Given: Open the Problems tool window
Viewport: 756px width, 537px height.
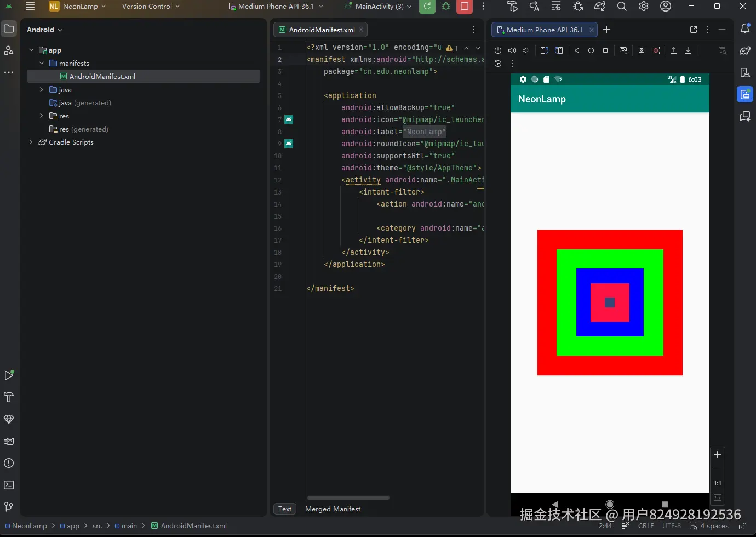Looking at the screenshot, I should click(x=9, y=463).
